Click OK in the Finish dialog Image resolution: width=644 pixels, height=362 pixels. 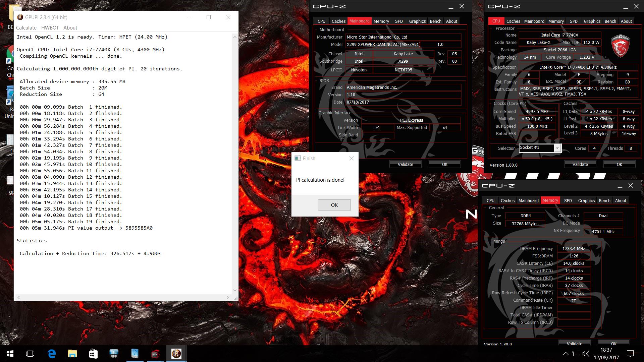click(x=334, y=205)
